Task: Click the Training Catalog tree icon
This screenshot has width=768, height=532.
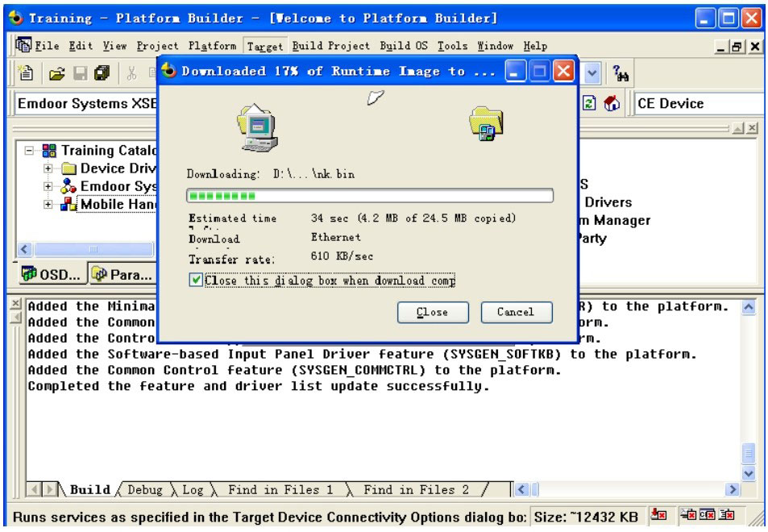Action: click(49, 151)
